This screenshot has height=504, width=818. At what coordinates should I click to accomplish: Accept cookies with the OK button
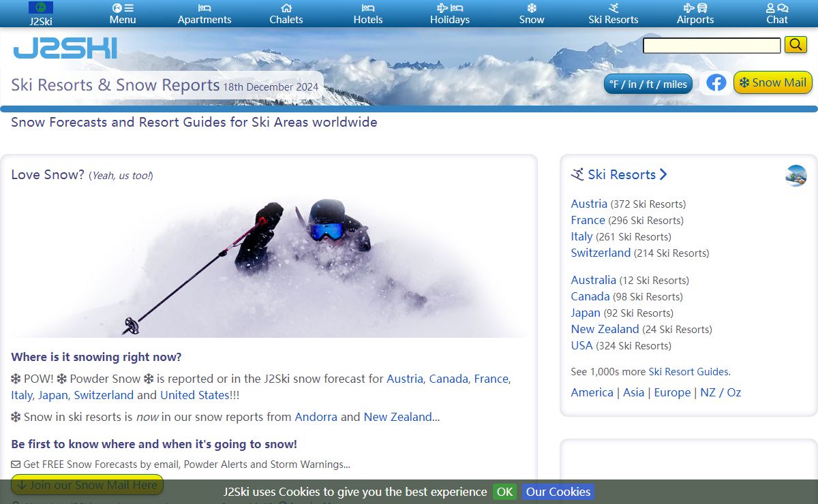504,492
